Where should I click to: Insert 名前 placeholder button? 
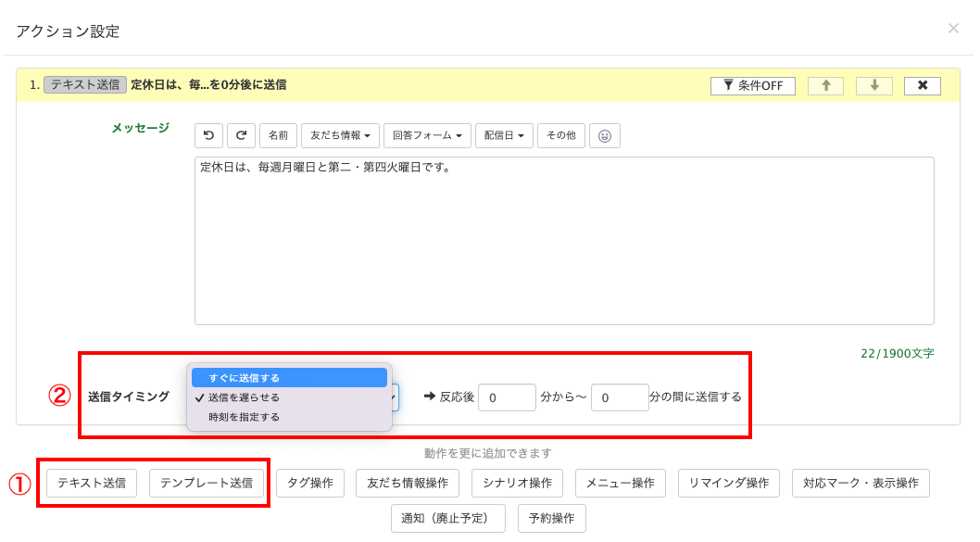coord(278,135)
